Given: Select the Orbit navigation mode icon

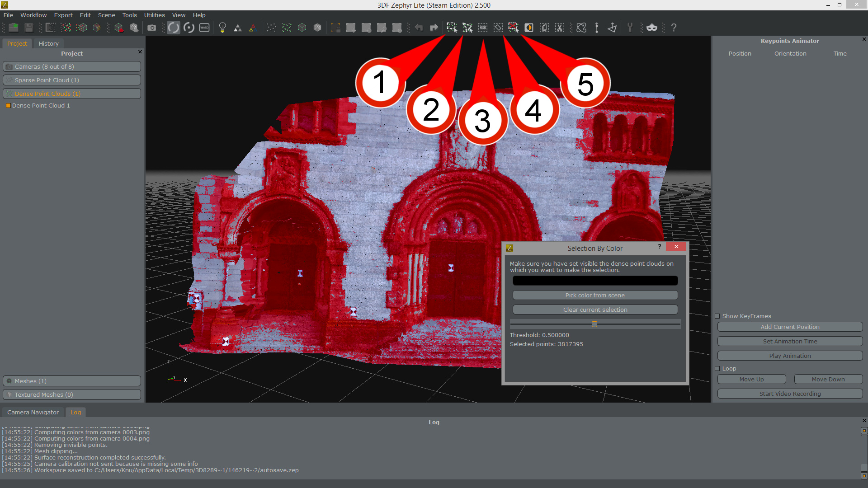Looking at the screenshot, I should point(174,28).
